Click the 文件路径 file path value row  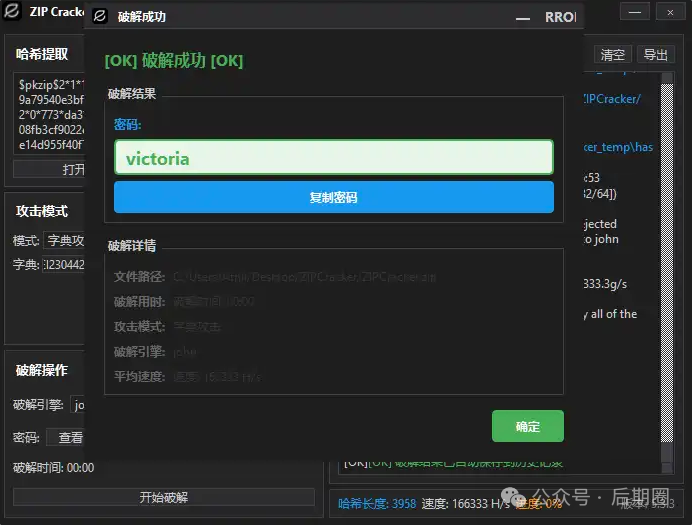tap(275, 277)
